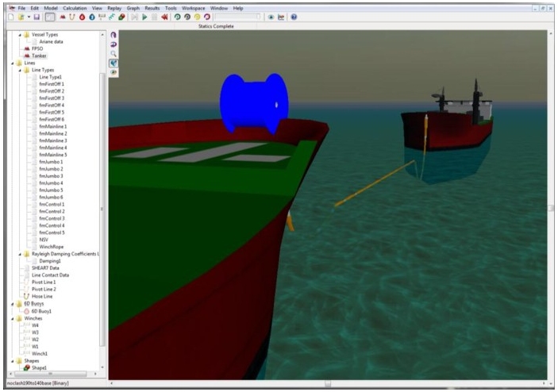Open a new 3D View with eye icon
Viewport: 558px width, 392px height.
pyautogui.click(x=271, y=17)
